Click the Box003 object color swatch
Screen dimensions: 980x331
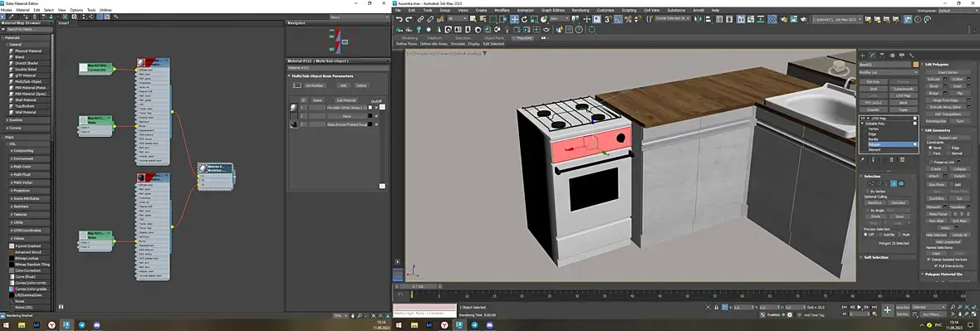[x=915, y=65]
